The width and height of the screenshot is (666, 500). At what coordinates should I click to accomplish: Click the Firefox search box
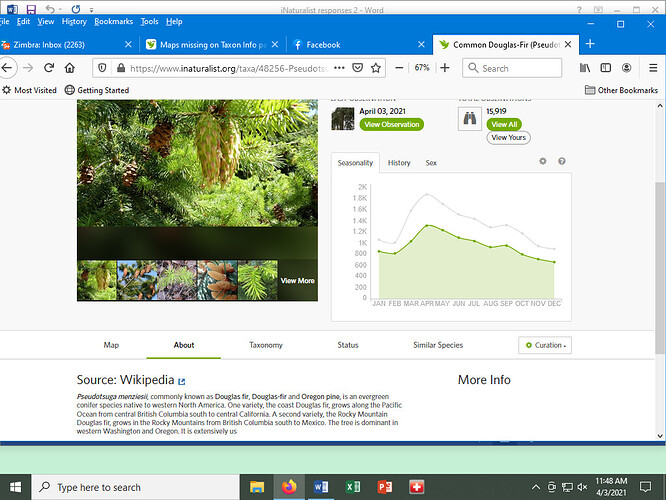click(x=512, y=68)
